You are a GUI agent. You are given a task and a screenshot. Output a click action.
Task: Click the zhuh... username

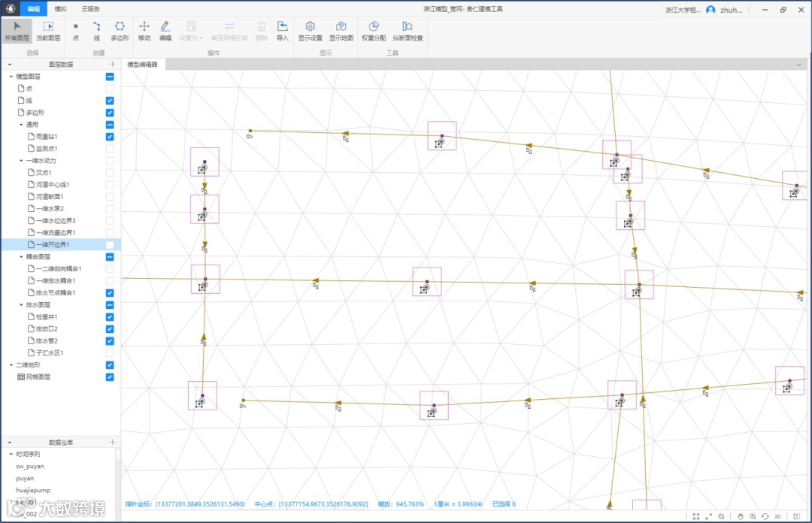[732, 10]
